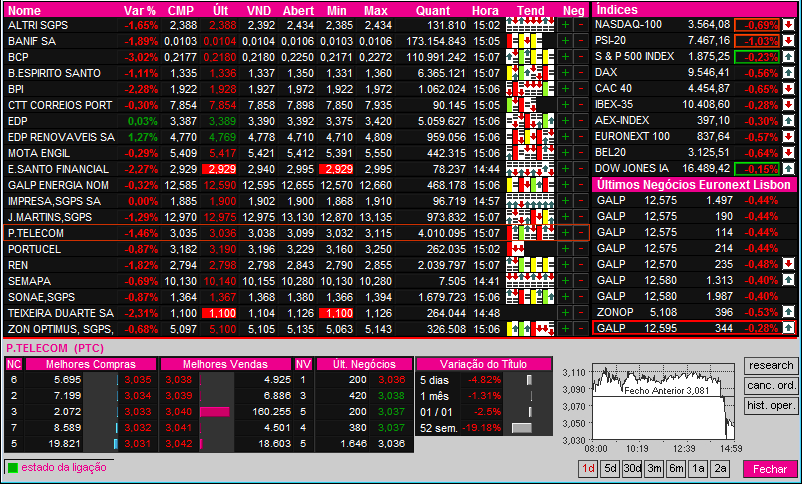The width and height of the screenshot is (802, 484).
Task: Click the minus sell icon for ZON OPTIMUS, SGPS
Action: click(x=581, y=329)
